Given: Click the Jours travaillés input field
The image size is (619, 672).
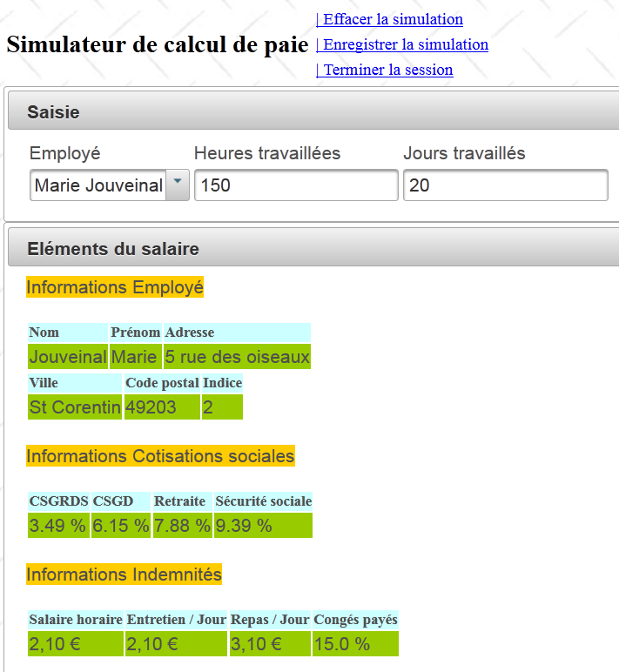Looking at the screenshot, I should pos(505,185).
